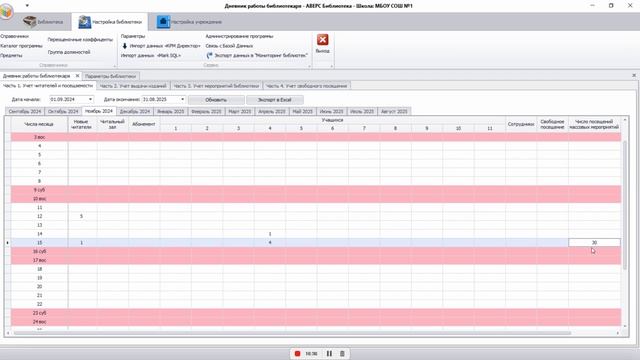Select the Июль 2025 month tab
The image size is (640, 360).
click(x=362, y=111)
